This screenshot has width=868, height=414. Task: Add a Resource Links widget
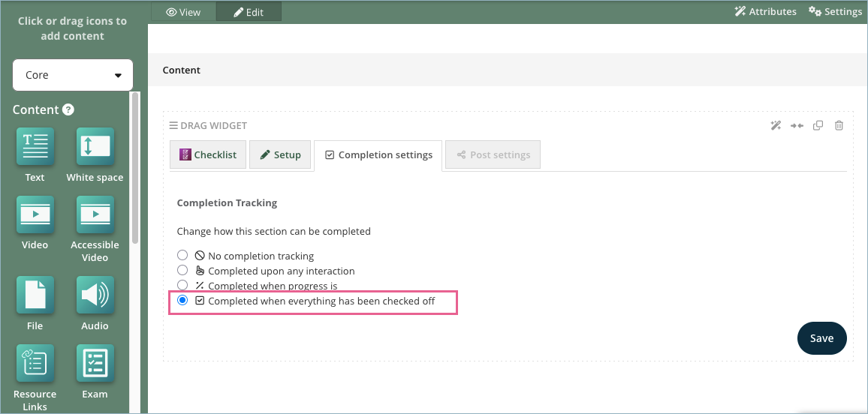[x=35, y=363]
